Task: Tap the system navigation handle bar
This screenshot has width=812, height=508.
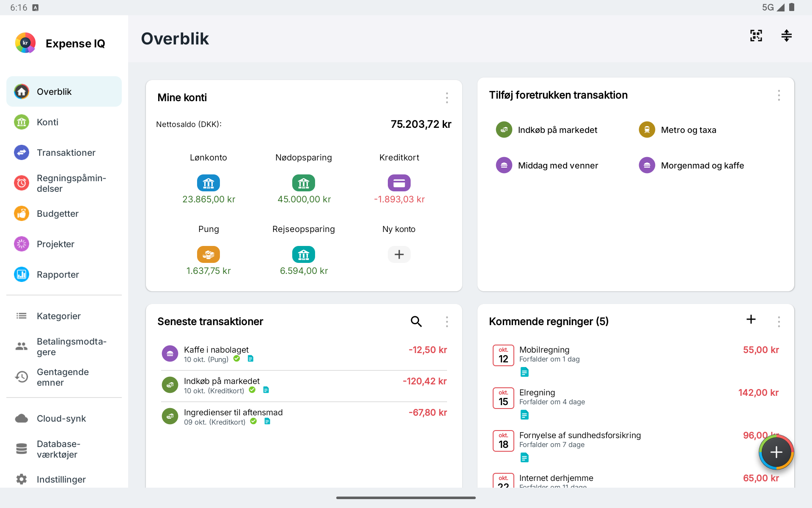Action: [x=406, y=498]
